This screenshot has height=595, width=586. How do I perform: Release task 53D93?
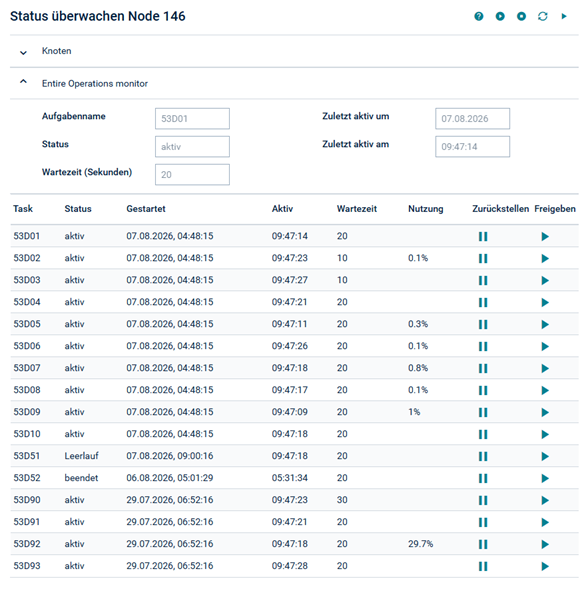(545, 567)
